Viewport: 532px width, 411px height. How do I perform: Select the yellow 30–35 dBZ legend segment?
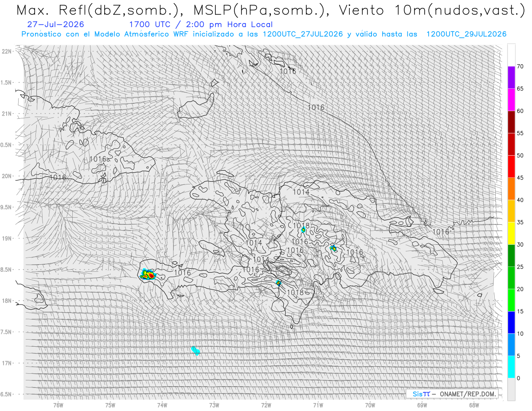point(511,233)
